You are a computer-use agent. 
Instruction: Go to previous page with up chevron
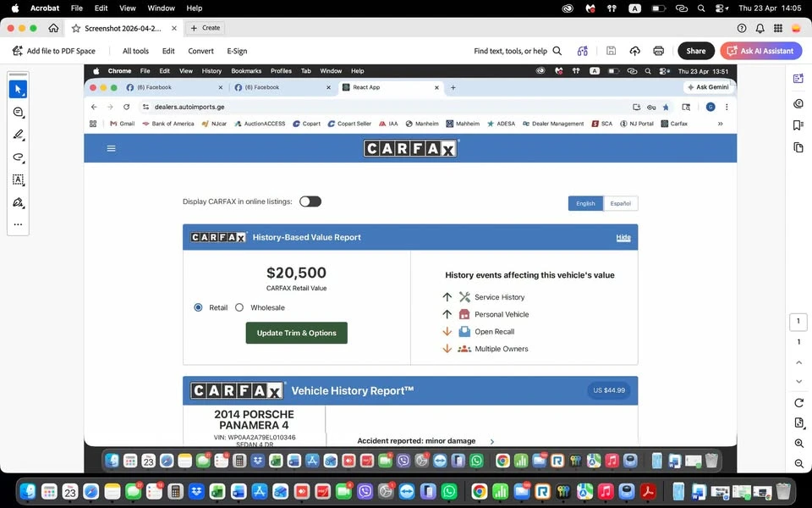click(798, 362)
